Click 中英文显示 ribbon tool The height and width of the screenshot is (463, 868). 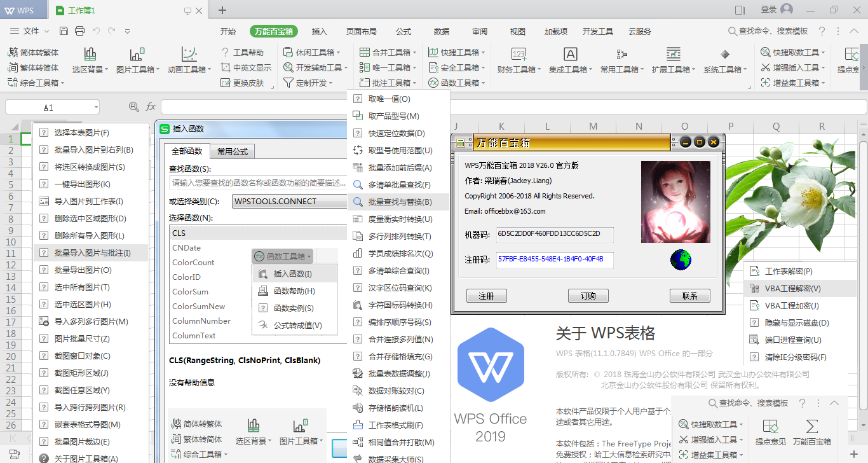pyautogui.click(x=246, y=67)
